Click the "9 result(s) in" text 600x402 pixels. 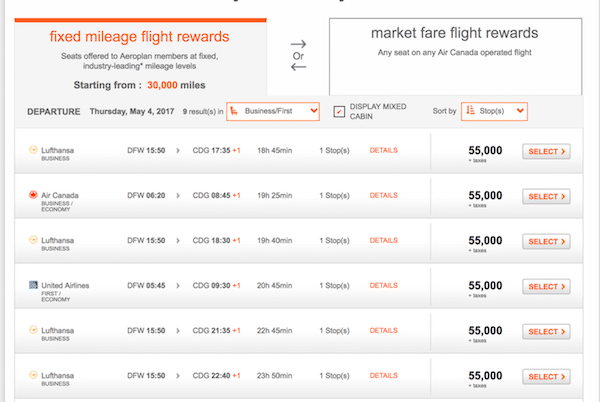pyautogui.click(x=203, y=112)
